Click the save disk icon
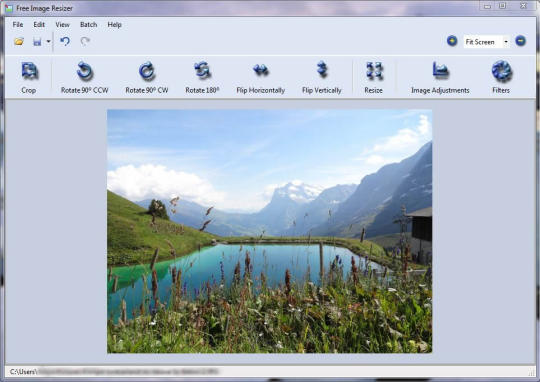 tap(37, 42)
